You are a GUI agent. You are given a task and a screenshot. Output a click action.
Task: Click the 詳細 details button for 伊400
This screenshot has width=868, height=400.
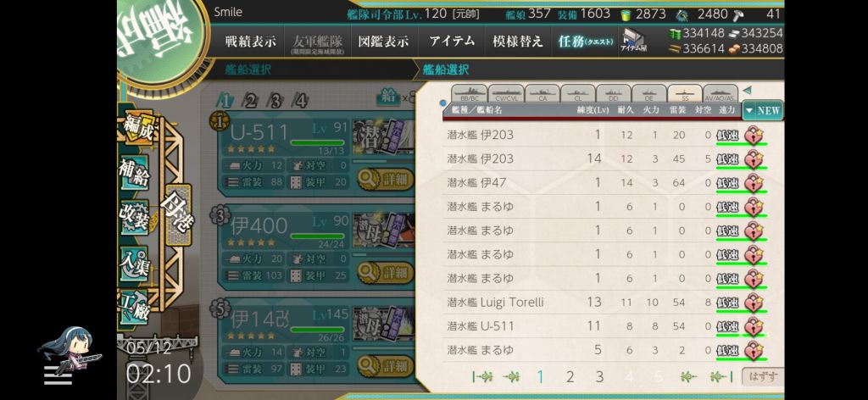386,273
